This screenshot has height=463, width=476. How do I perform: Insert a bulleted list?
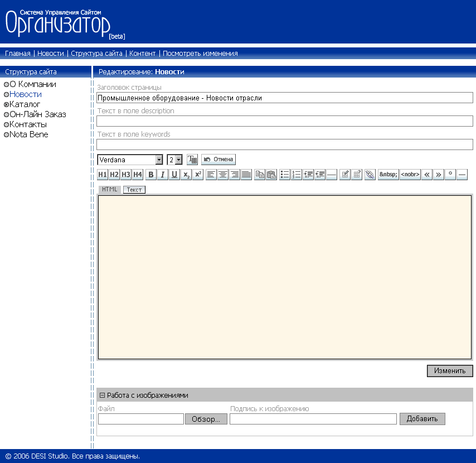coord(284,174)
